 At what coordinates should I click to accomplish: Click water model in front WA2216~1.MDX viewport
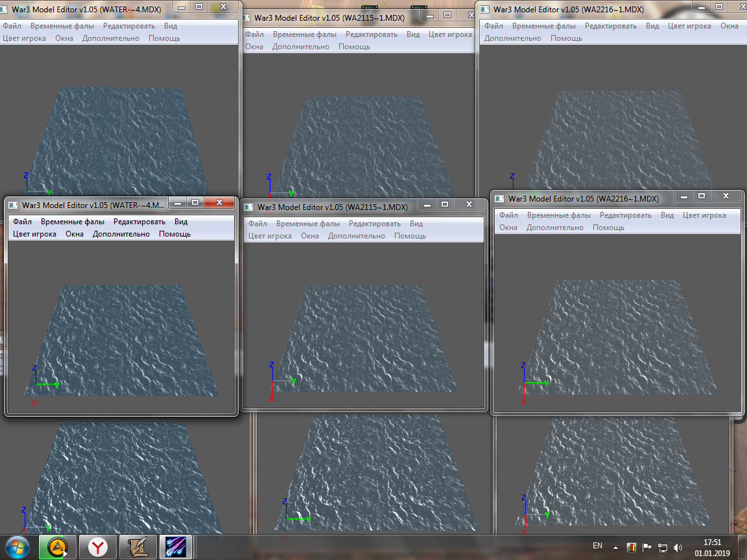pos(619,337)
